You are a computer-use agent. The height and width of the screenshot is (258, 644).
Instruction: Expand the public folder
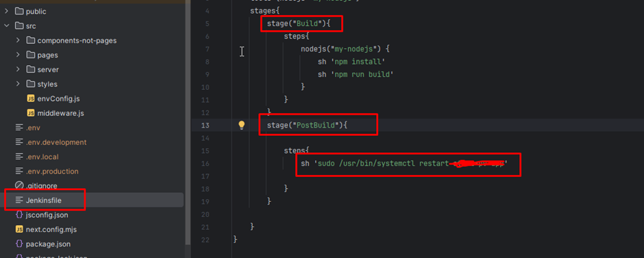(x=7, y=12)
